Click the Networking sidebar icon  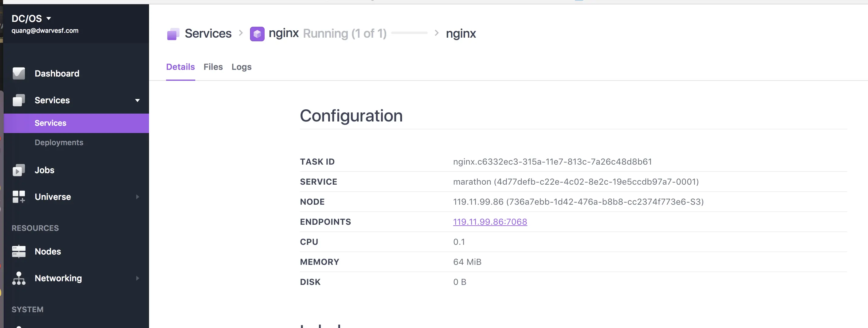click(x=19, y=278)
